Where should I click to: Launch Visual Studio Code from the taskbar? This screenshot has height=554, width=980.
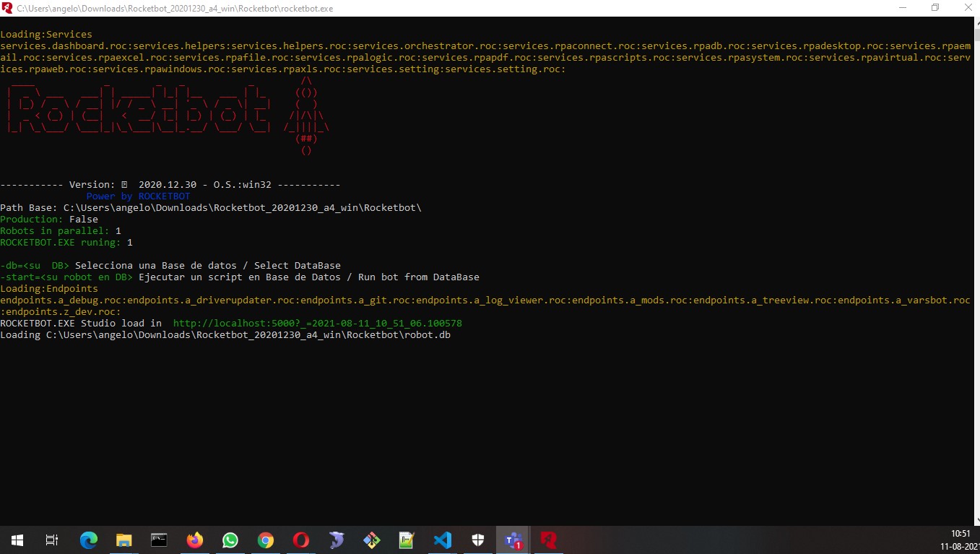(443, 540)
